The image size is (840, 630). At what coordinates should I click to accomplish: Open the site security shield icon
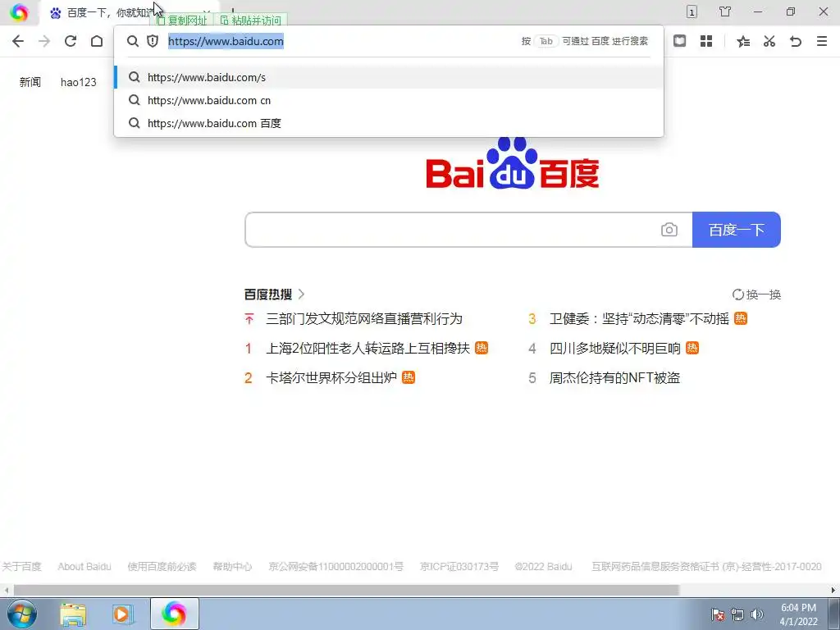coord(153,41)
